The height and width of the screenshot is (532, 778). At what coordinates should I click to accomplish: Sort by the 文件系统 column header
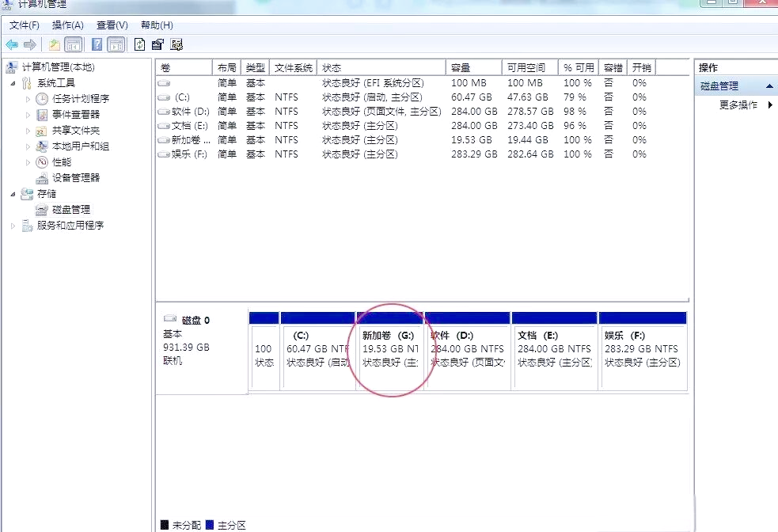[294, 67]
